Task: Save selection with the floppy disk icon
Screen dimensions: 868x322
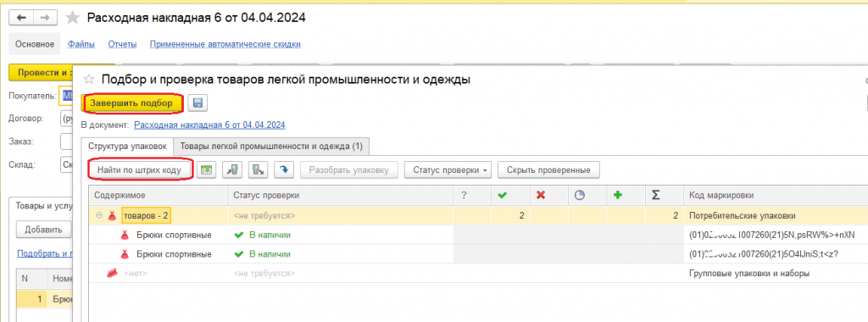Action: pos(197,103)
